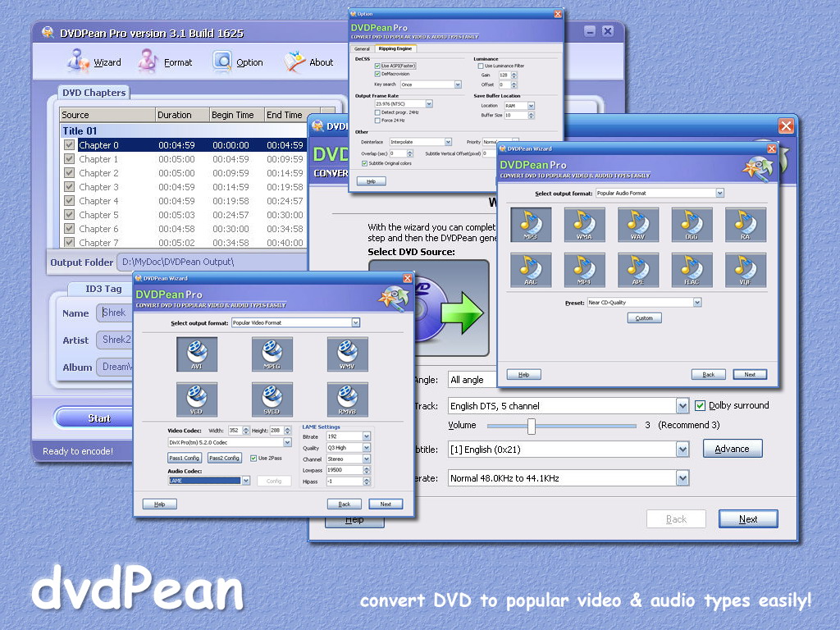
Task: Switch to the Ripping Engine tab
Action: pyautogui.click(x=395, y=48)
